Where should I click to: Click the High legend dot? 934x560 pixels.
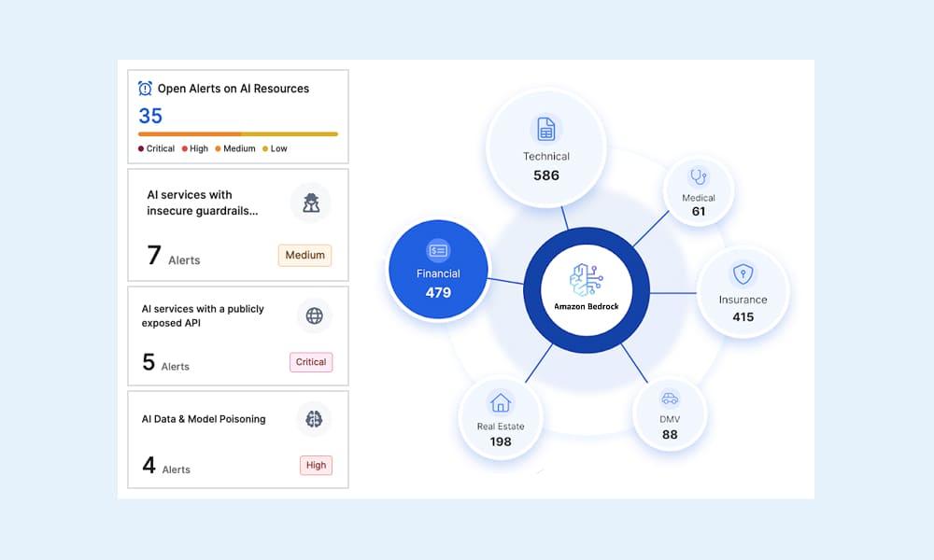(x=185, y=148)
